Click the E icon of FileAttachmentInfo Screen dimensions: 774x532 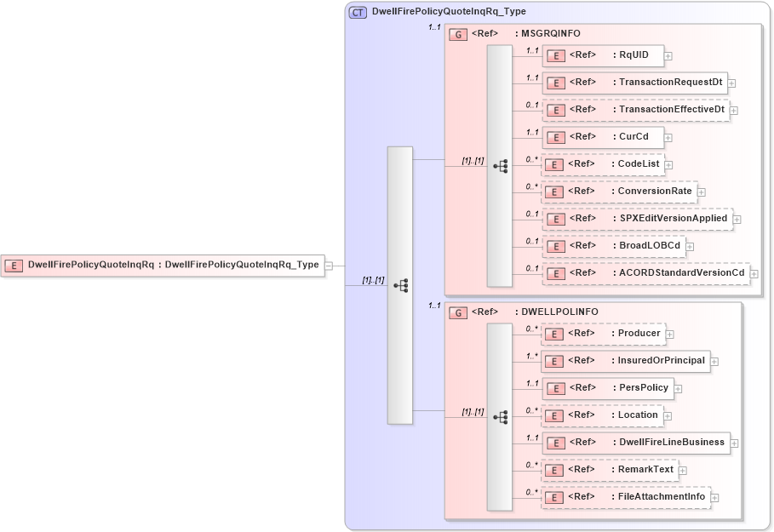pyautogui.click(x=554, y=497)
